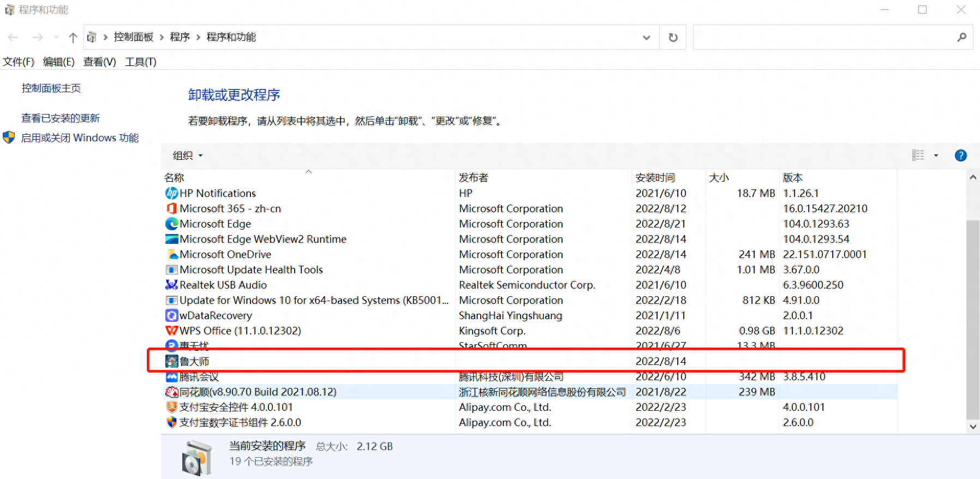Click the Microsoft Edge browser icon
Screen dimensions: 980x479
tap(171, 224)
